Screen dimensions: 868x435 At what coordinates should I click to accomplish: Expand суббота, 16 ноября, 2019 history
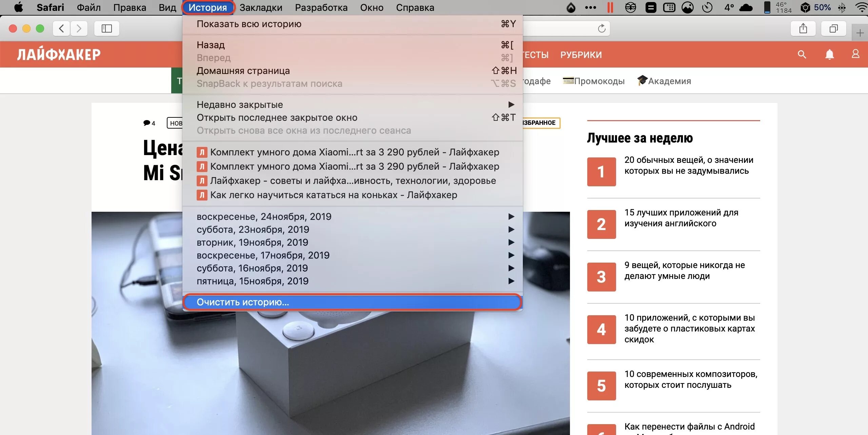pyautogui.click(x=353, y=268)
